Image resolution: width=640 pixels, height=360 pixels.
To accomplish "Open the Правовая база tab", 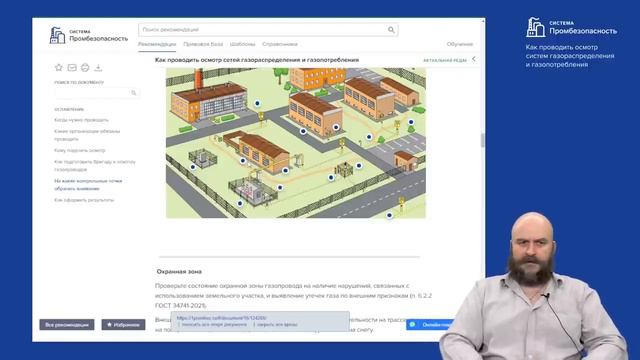I will click(203, 44).
